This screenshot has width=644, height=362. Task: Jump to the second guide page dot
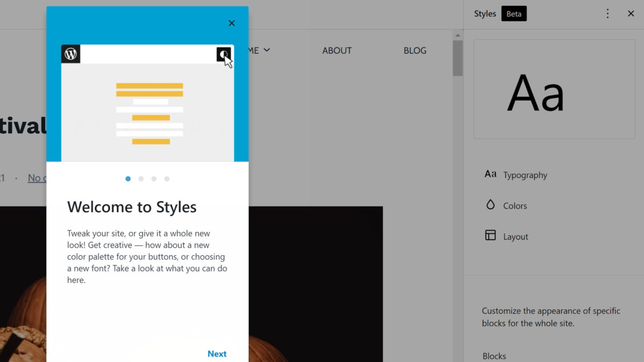(x=141, y=179)
